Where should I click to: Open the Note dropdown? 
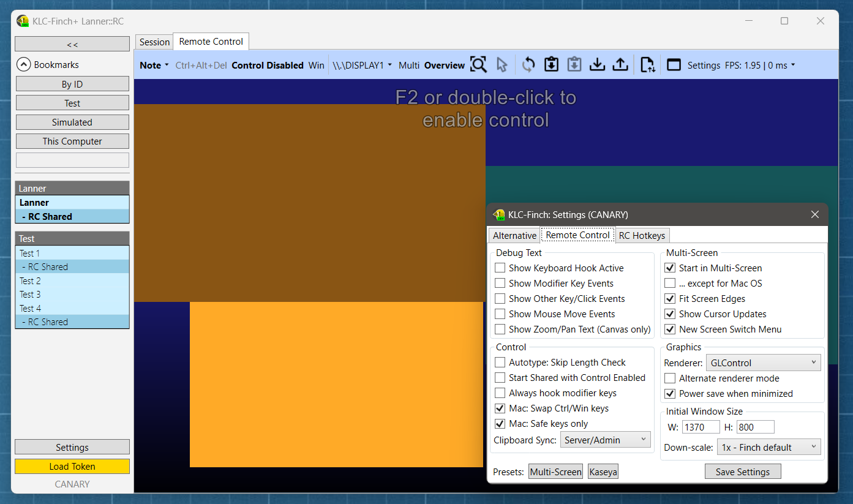pyautogui.click(x=154, y=65)
